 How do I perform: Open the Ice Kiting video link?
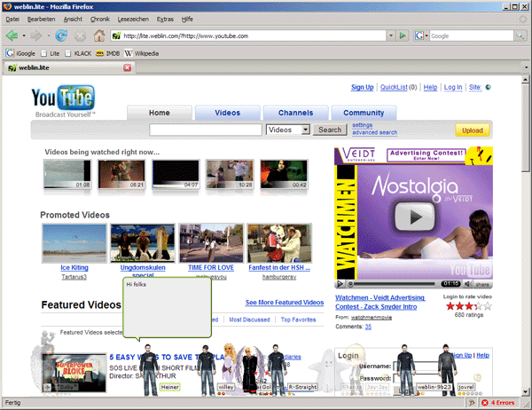(74, 268)
